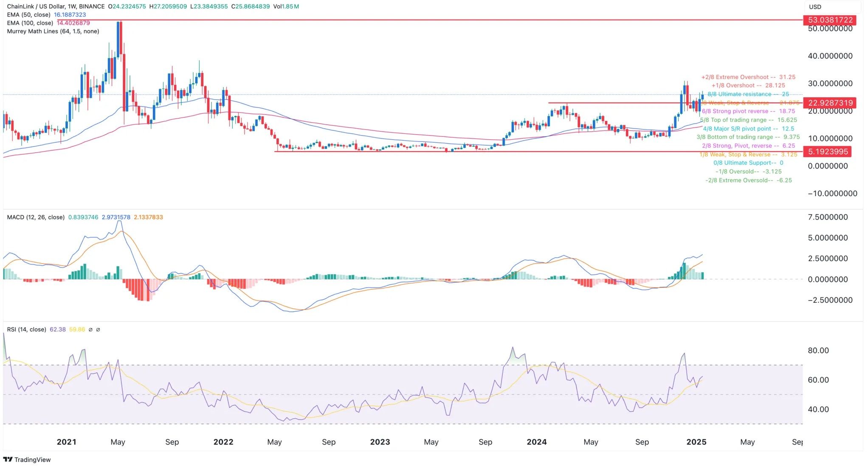Click the 60.00 RSI axis tick
Viewport: 868px width, 468px height.
[818, 380]
